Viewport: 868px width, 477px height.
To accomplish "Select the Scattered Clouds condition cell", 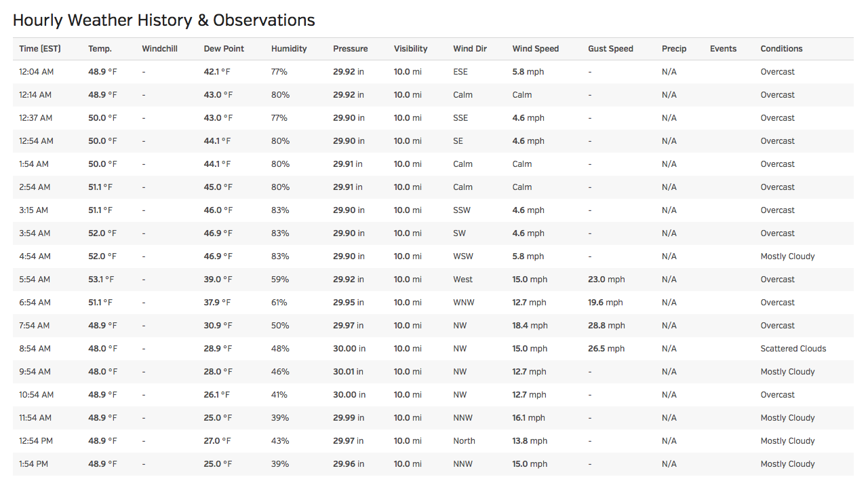I will pos(793,349).
